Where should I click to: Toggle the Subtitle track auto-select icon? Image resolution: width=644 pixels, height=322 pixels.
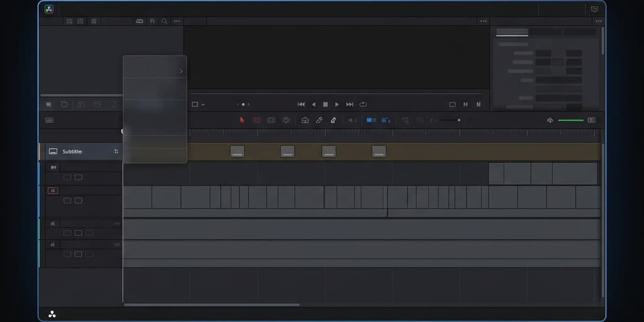click(x=116, y=152)
